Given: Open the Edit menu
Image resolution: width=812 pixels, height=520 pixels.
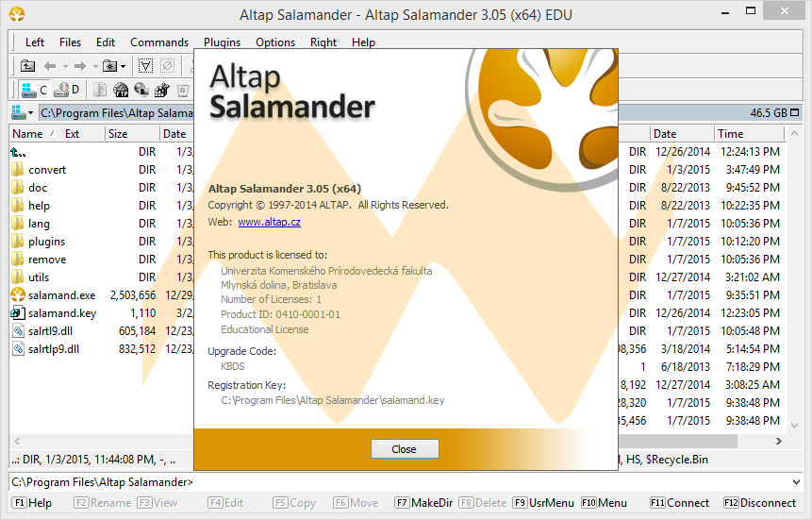Looking at the screenshot, I should pyautogui.click(x=106, y=42).
